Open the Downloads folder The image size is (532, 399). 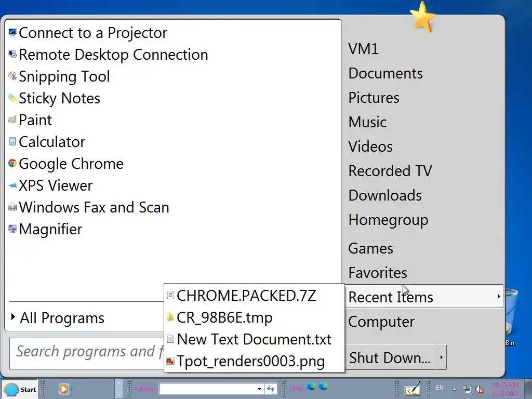click(x=385, y=195)
